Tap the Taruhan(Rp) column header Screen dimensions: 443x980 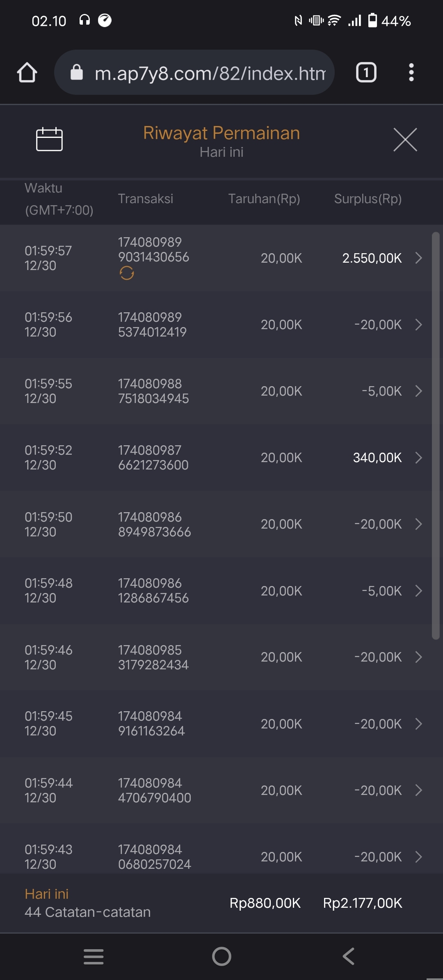[x=264, y=199]
